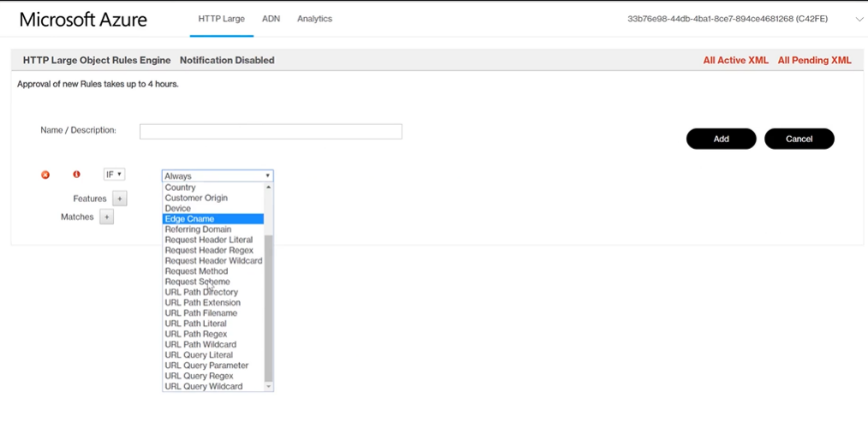Click the Add button
868x422 pixels.
pyautogui.click(x=721, y=139)
